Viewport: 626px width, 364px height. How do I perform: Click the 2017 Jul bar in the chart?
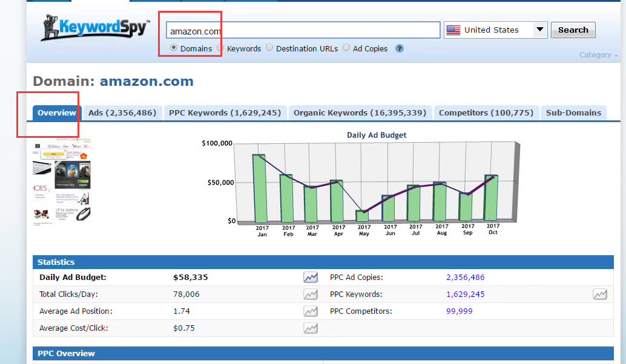413,203
